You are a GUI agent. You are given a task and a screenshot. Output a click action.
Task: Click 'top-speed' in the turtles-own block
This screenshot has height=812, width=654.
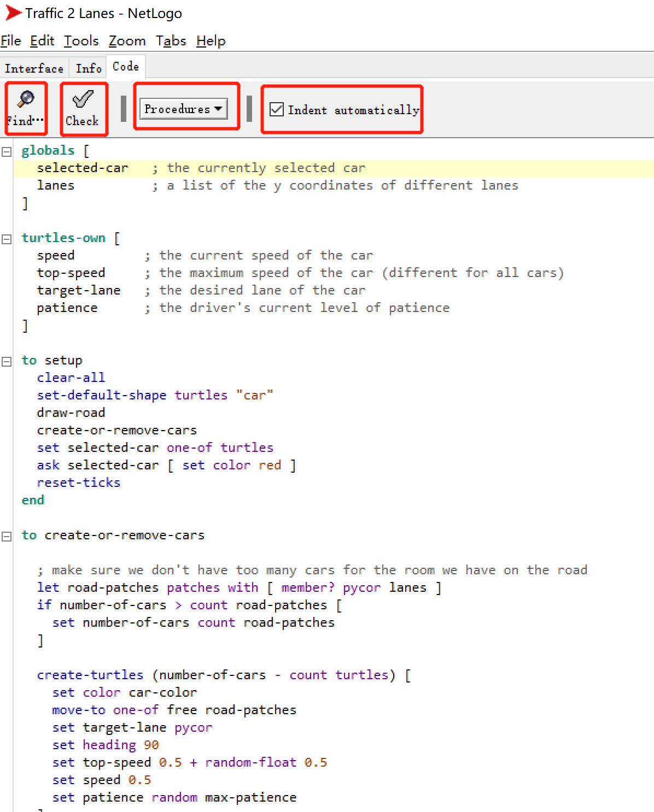[x=71, y=273]
